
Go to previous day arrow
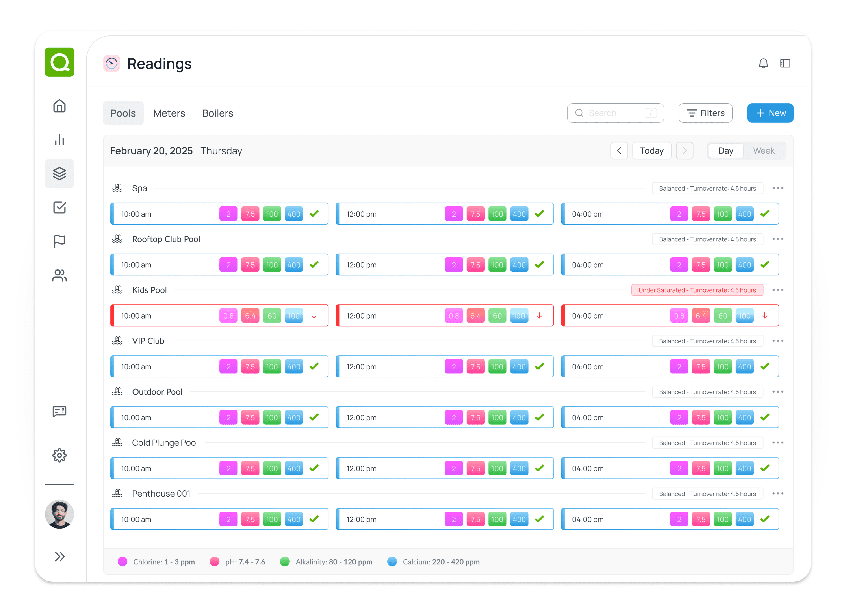tap(619, 151)
